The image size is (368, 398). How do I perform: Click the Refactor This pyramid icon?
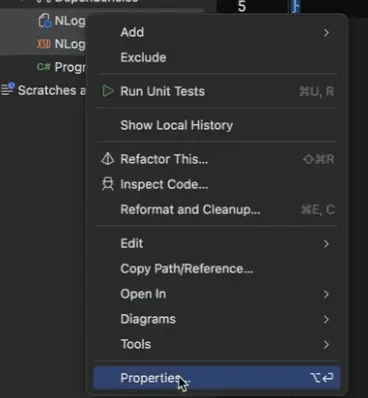108,159
